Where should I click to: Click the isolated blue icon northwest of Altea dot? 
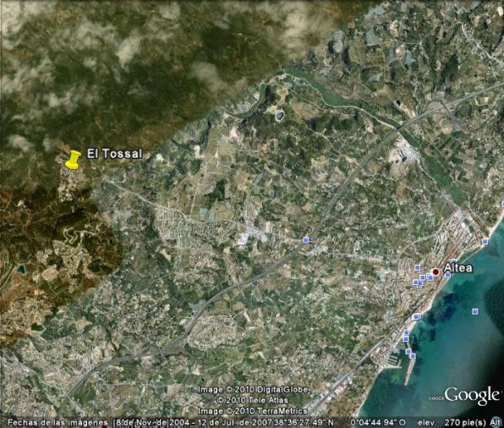coord(417,267)
